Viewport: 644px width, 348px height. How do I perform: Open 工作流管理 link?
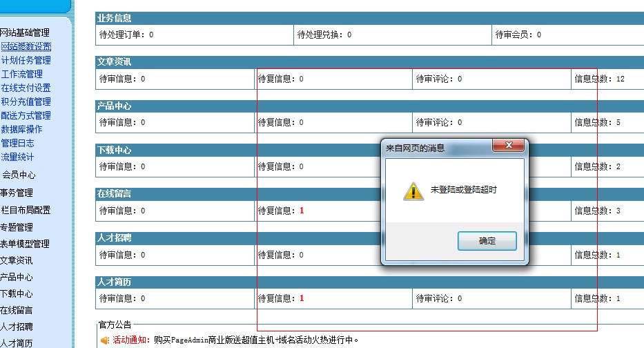(x=21, y=74)
